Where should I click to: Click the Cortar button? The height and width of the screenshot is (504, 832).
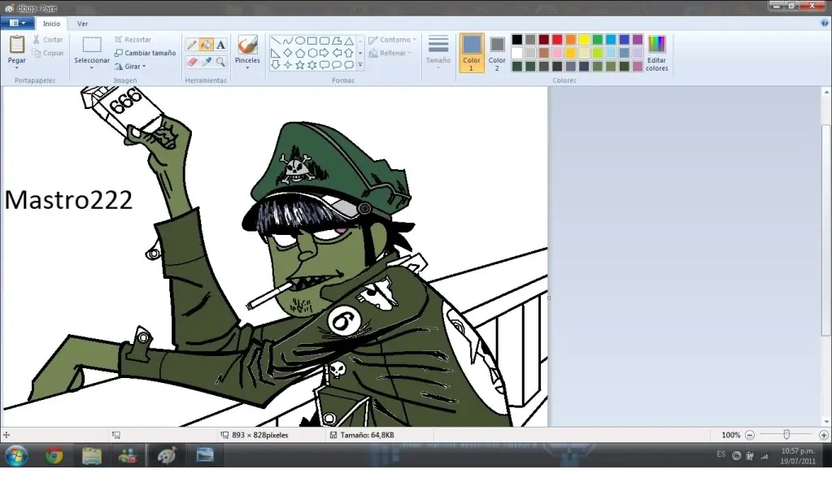(x=48, y=40)
